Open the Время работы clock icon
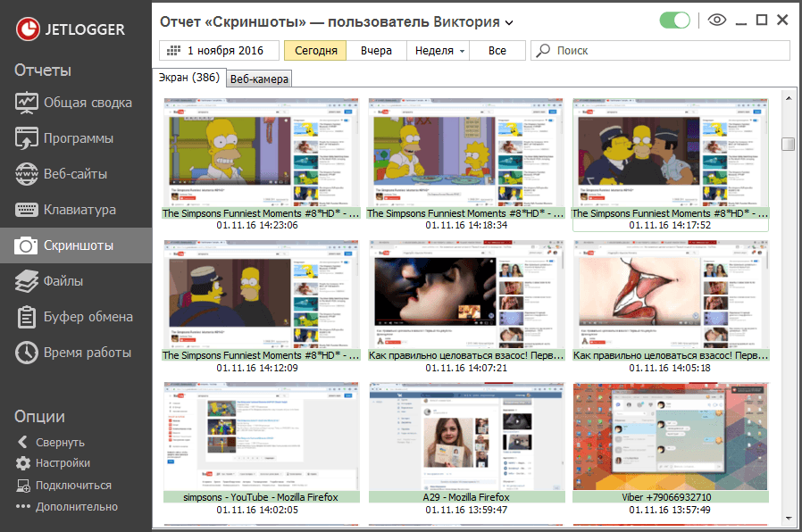Screen dimensions: 802x532 click(x=26, y=353)
